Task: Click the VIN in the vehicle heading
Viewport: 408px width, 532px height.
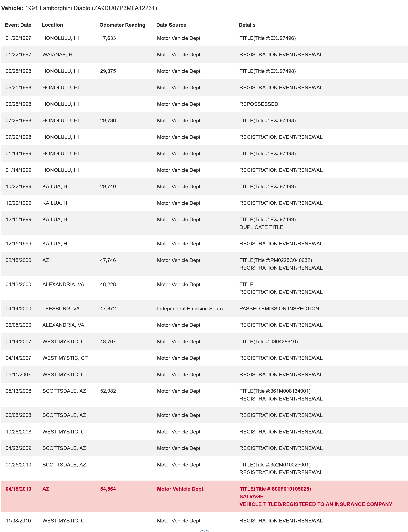Action: click(x=124, y=8)
